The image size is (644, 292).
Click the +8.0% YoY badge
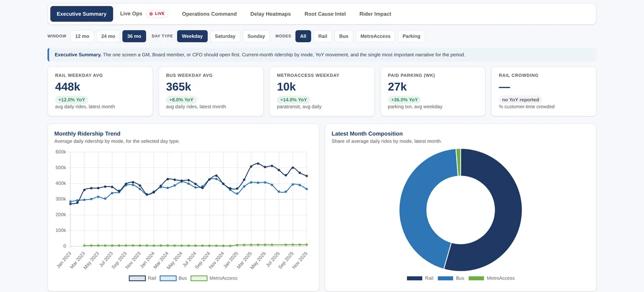tap(181, 100)
